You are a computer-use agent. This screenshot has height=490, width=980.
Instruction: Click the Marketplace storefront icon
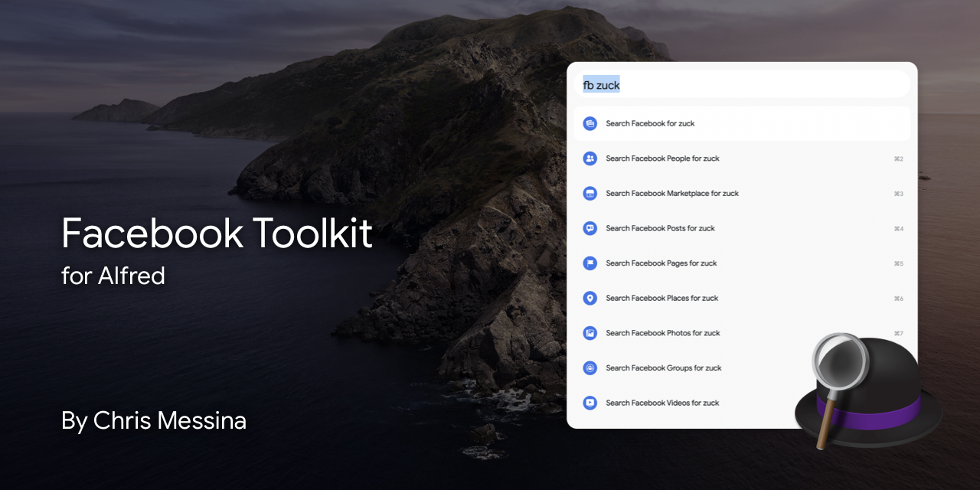[590, 193]
